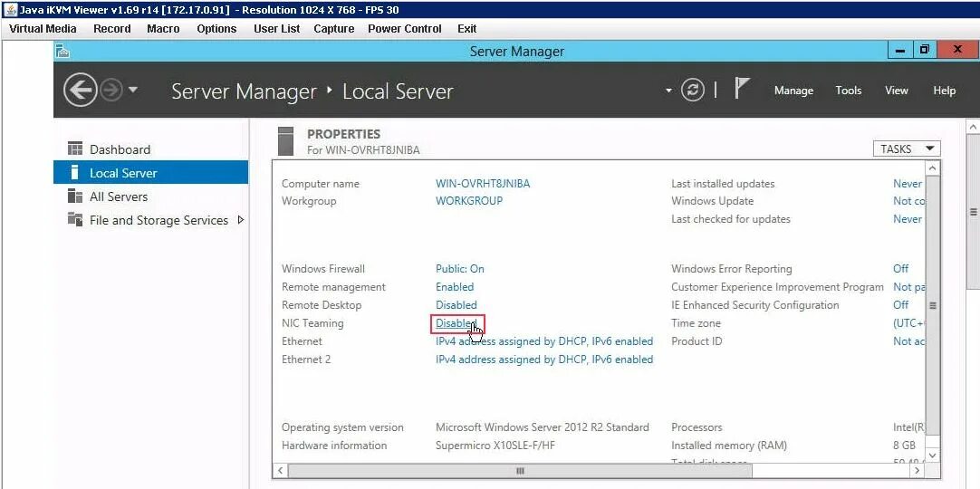
Task: Click properties horizontal scroll right arrow
Action: 918,470
